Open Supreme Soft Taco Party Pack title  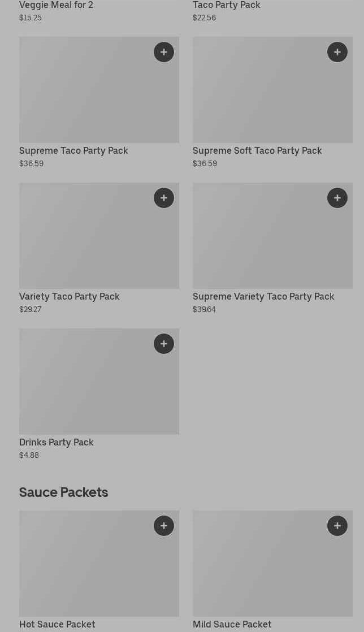[257, 150]
